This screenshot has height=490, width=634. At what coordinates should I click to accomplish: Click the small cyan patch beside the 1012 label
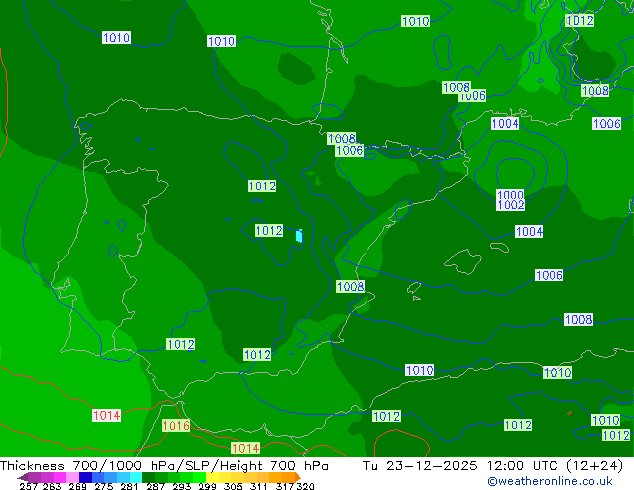click(299, 236)
